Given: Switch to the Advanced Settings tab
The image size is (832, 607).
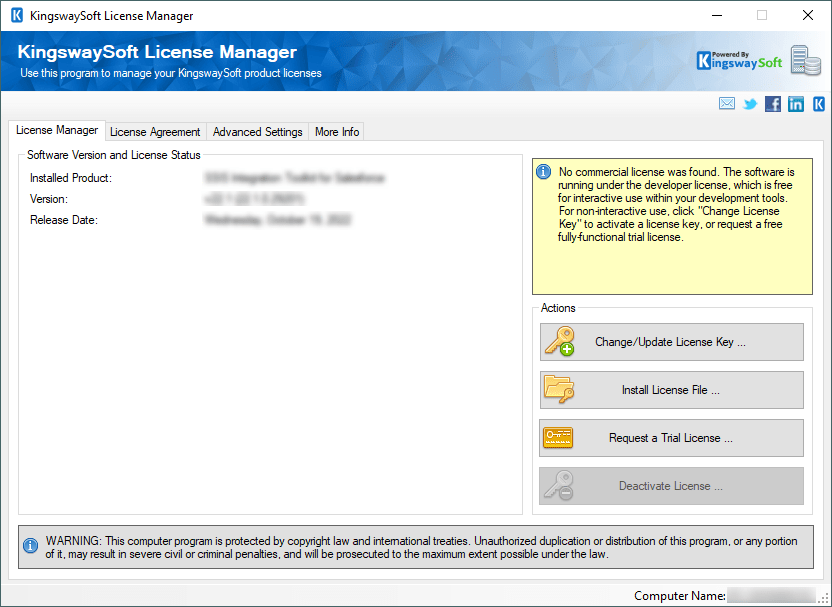Looking at the screenshot, I should (258, 131).
